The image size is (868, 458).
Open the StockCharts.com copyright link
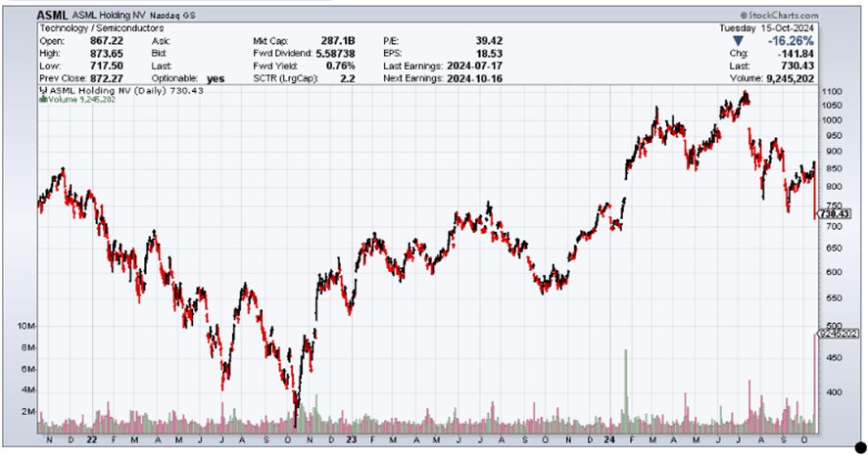(779, 15)
